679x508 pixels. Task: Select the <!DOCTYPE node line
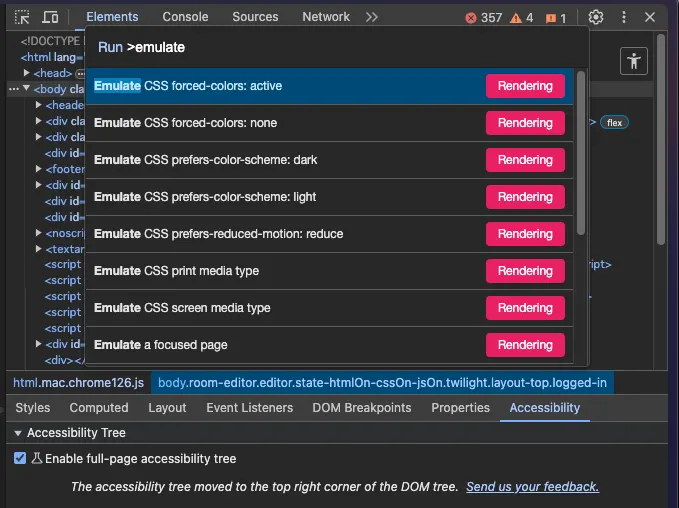(x=50, y=41)
